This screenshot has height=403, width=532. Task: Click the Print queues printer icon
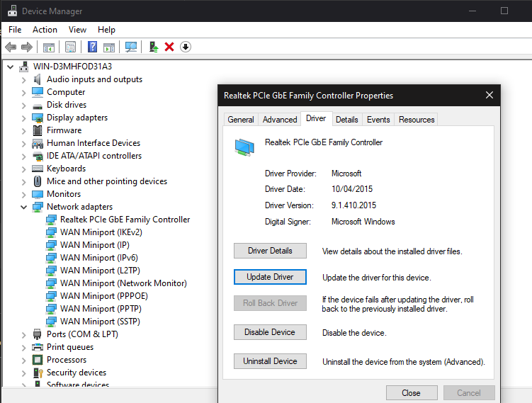(38, 347)
